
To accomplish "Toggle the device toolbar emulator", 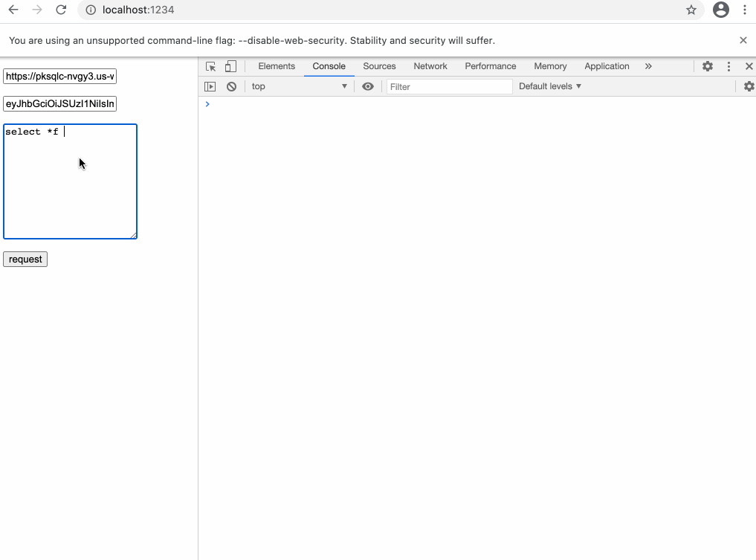I will 230,66.
